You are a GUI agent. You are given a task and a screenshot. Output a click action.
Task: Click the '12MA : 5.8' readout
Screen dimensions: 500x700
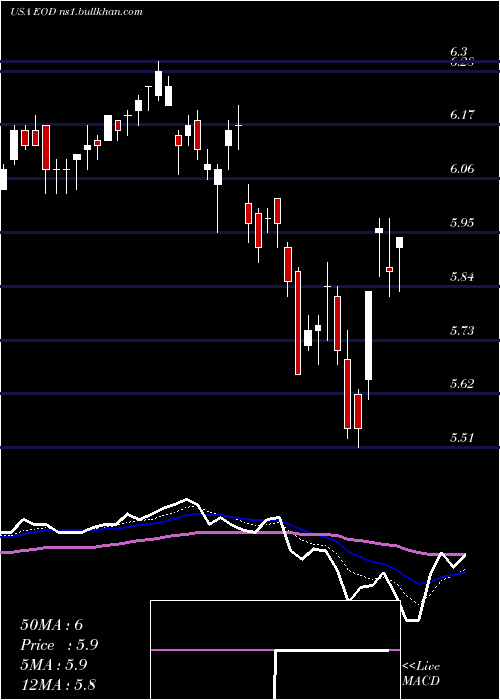tap(58, 684)
